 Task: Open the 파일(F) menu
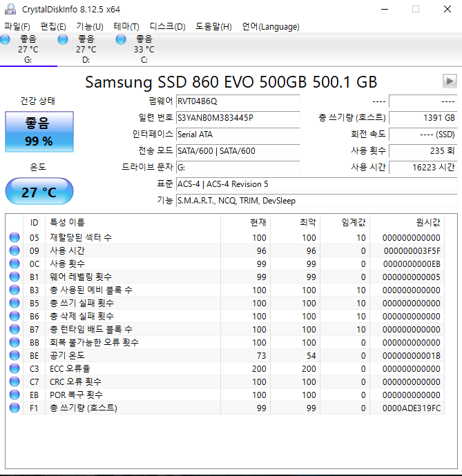tap(17, 27)
